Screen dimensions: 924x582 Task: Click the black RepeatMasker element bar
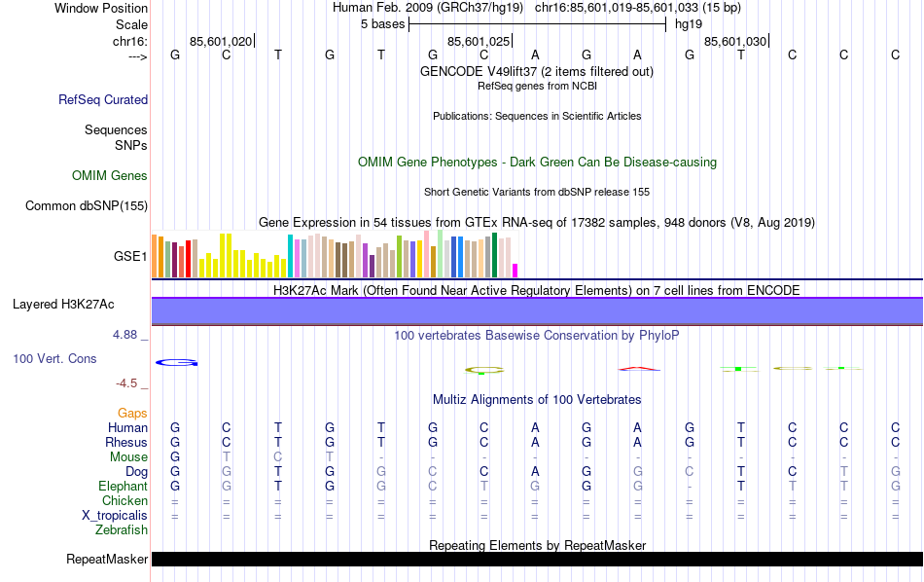[x=537, y=559]
